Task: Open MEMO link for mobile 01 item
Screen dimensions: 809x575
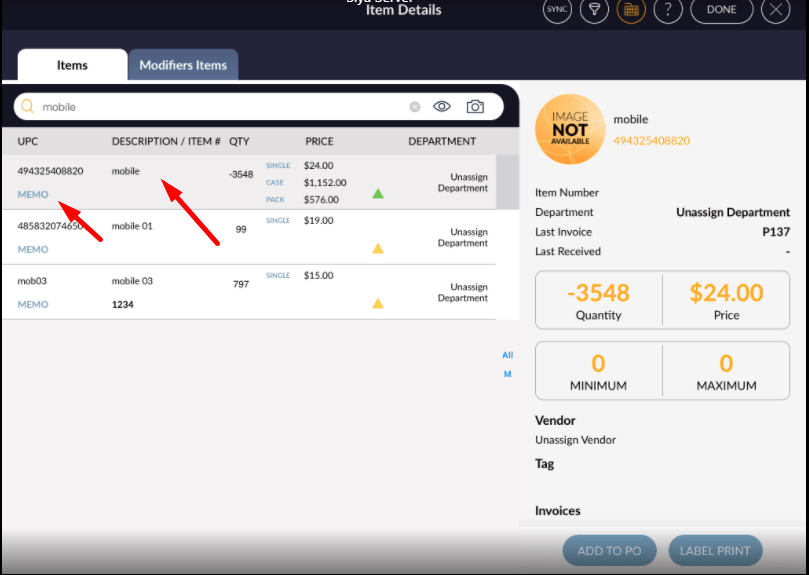Action: 33,250
